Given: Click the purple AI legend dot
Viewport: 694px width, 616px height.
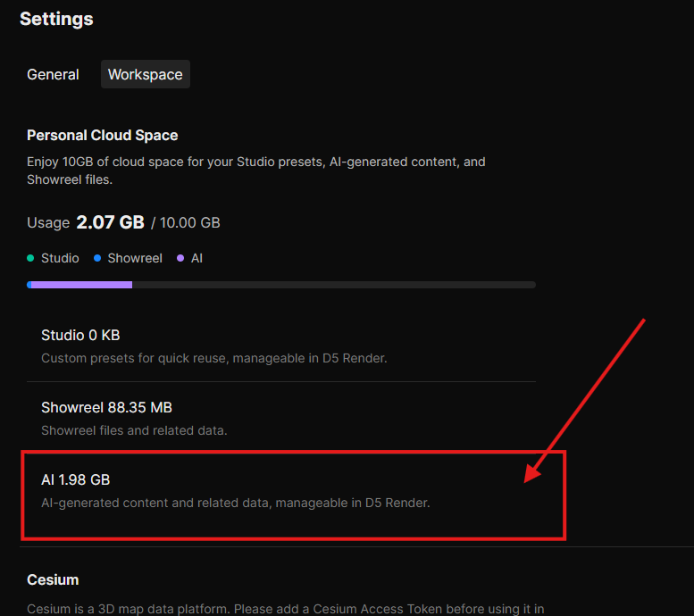Looking at the screenshot, I should (181, 258).
